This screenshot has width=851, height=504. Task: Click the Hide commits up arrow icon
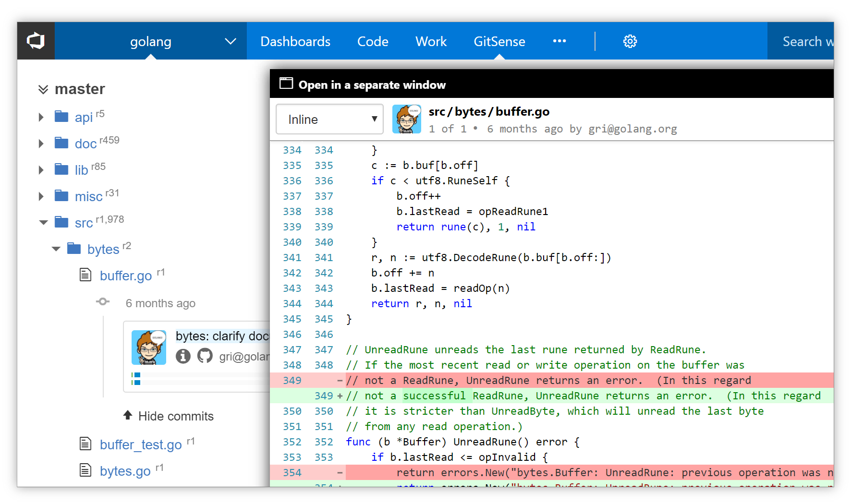click(128, 415)
